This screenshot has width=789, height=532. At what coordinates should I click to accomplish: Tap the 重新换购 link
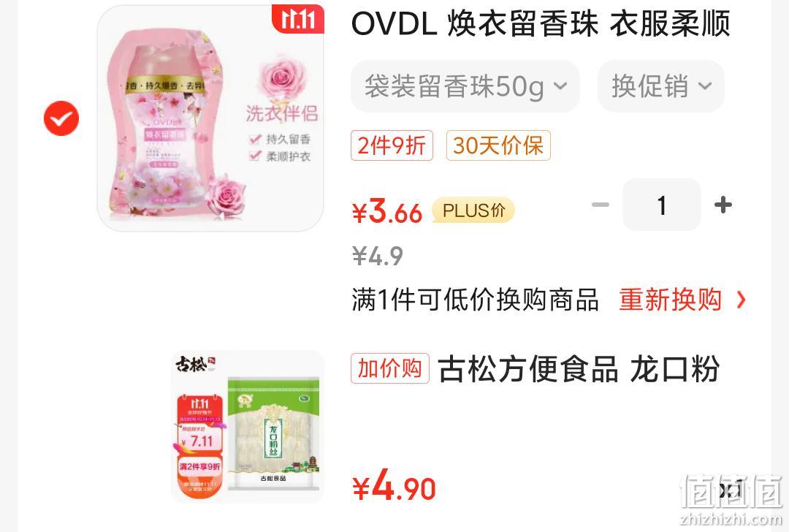[670, 300]
